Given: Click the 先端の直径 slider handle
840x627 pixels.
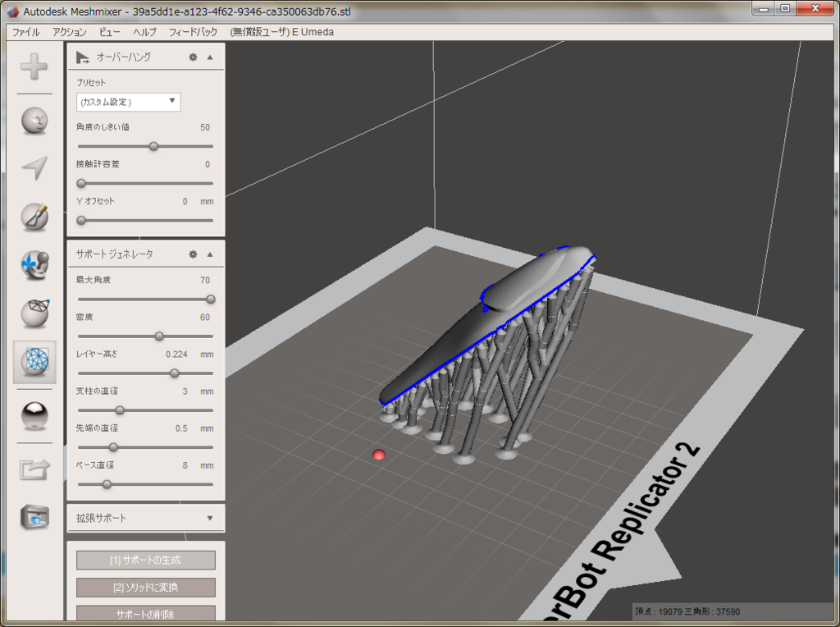Looking at the screenshot, I should [x=113, y=447].
